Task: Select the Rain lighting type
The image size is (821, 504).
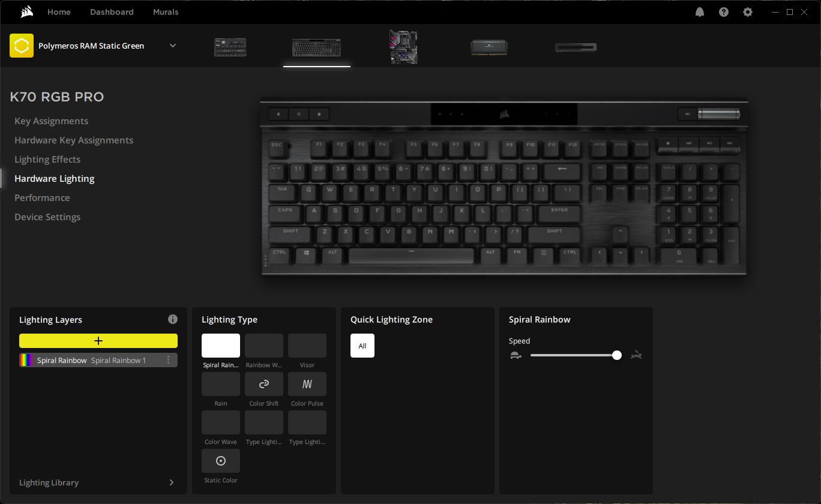Action: coord(221,384)
